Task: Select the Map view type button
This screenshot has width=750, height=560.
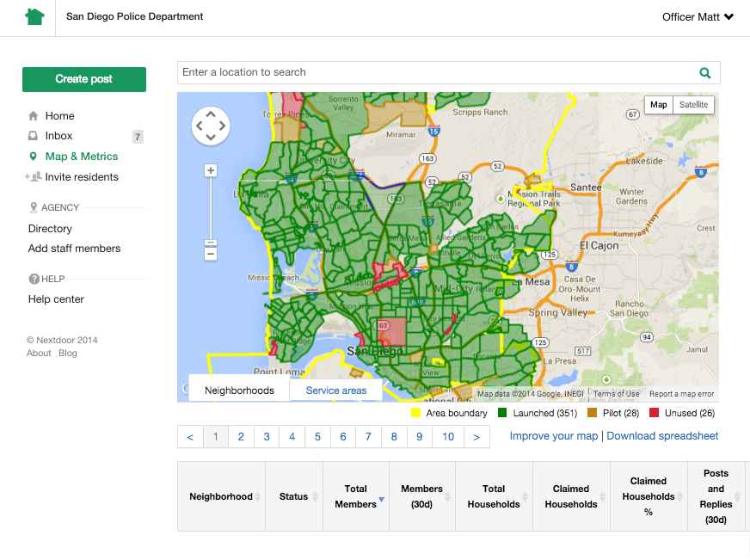Action: pyautogui.click(x=658, y=105)
